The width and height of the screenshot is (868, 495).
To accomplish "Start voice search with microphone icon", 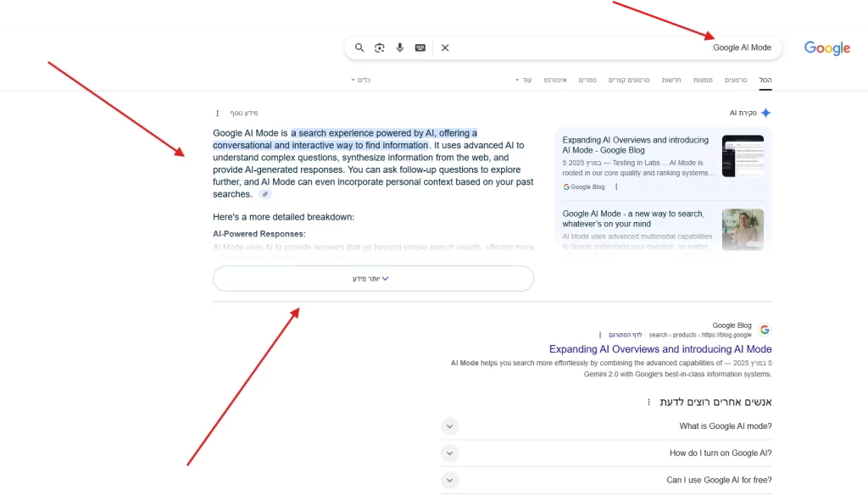I will (400, 47).
